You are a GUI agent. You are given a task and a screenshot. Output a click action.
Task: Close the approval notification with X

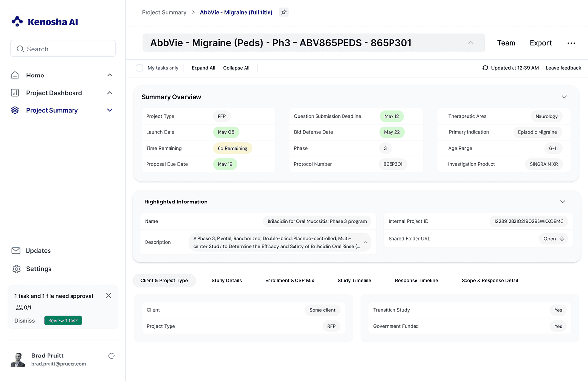click(109, 295)
